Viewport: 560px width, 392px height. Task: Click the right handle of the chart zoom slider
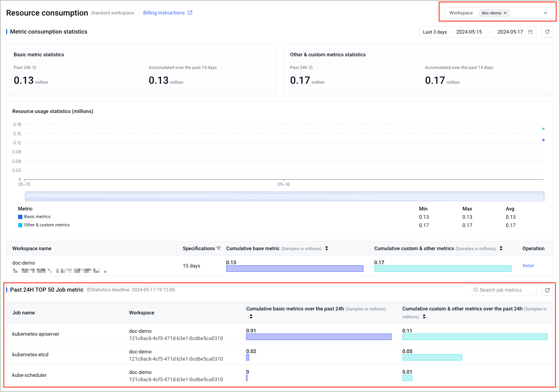pyautogui.click(x=544, y=197)
